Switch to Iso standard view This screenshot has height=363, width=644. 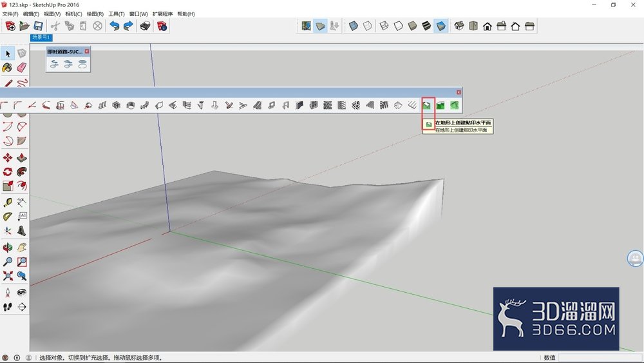[459, 26]
